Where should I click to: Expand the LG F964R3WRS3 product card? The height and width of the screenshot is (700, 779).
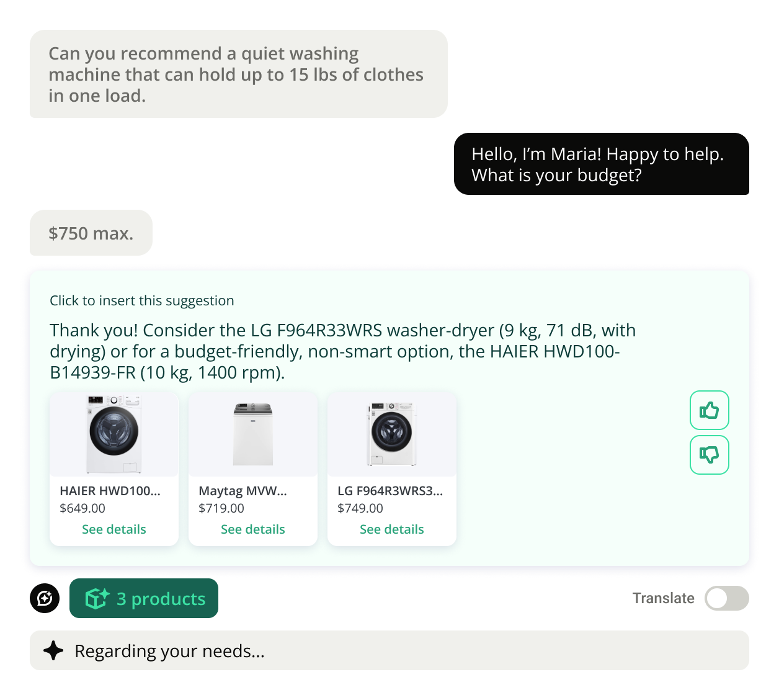click(x=391, y=529)
